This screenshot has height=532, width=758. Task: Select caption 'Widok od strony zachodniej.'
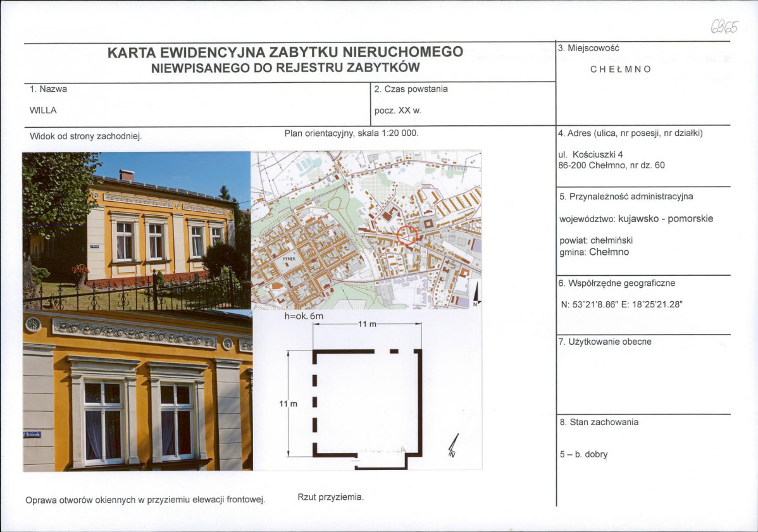point(85,136)
